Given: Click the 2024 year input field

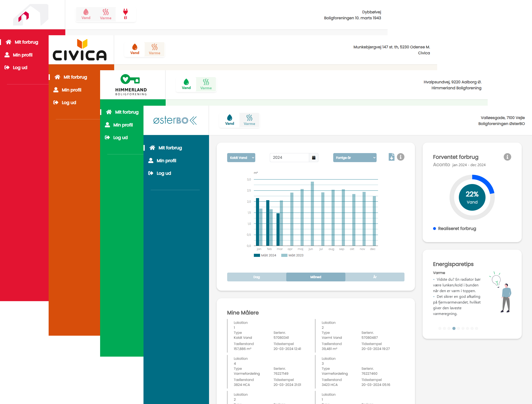Looking at the screenshot, I should pyautogui.click(x=289, y=158).
